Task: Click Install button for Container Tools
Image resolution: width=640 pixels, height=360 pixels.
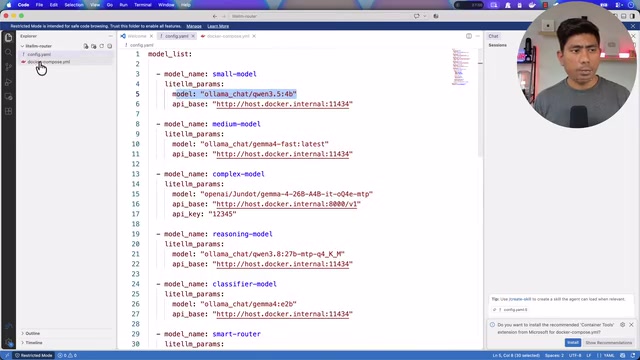Action: (x=573, y=342)
